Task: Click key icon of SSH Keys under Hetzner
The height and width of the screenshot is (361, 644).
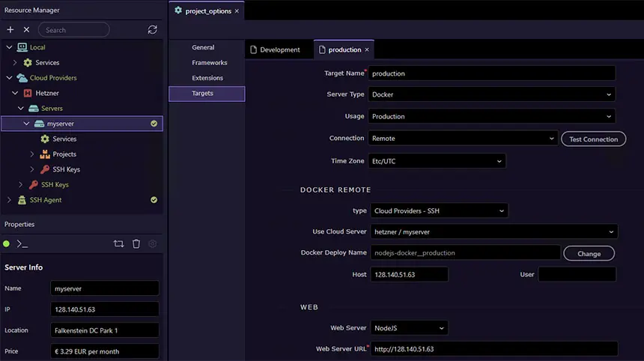Action: coord(33,184)
